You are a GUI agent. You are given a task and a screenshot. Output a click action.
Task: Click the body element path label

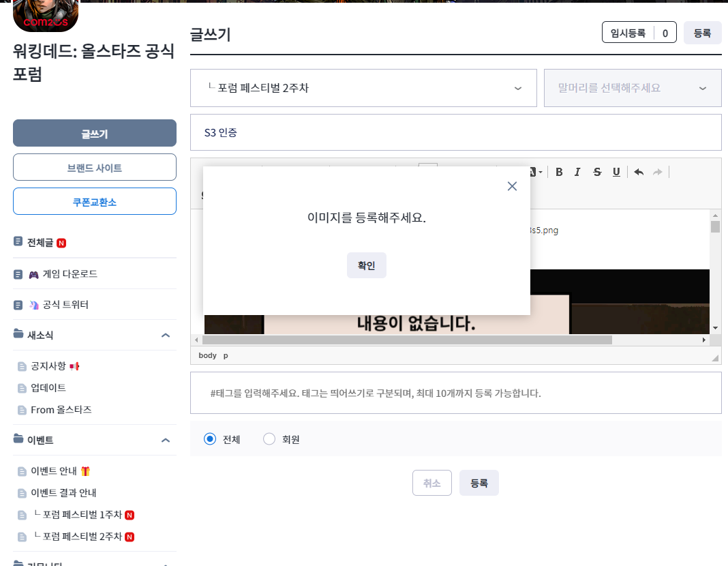[x=207, y=355]
